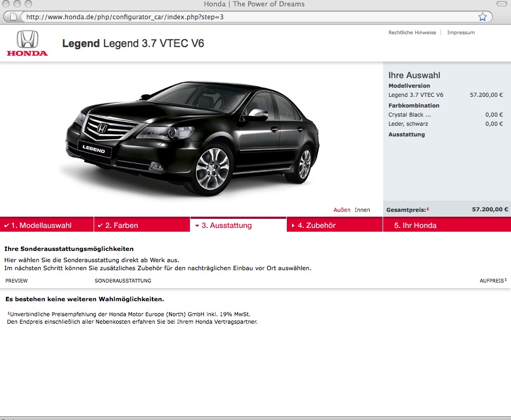Bookmark this page with the star icon
Viewport: 511px width, 420px height.
point(482,17)
